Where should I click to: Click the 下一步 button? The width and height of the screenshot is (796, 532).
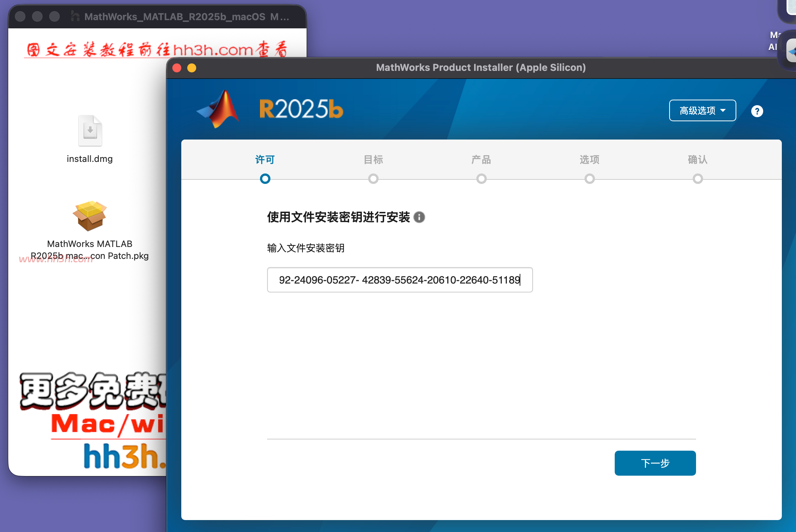click(x=655, y=463)
